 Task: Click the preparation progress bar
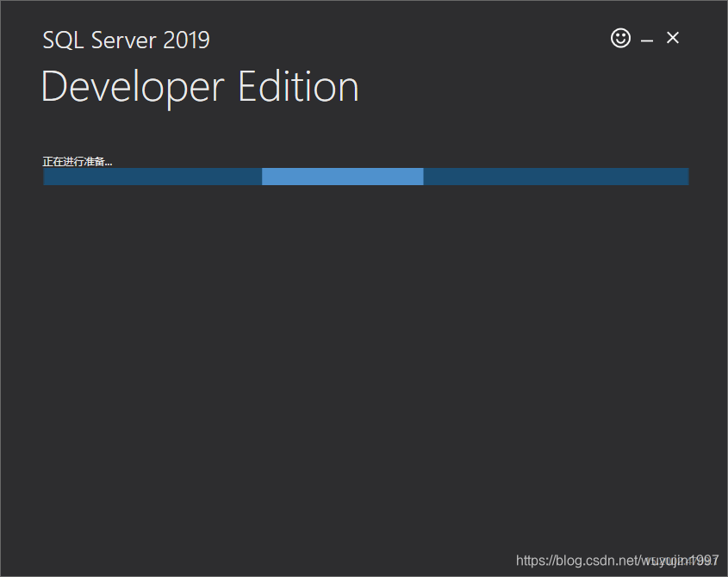tap(366, 177)
